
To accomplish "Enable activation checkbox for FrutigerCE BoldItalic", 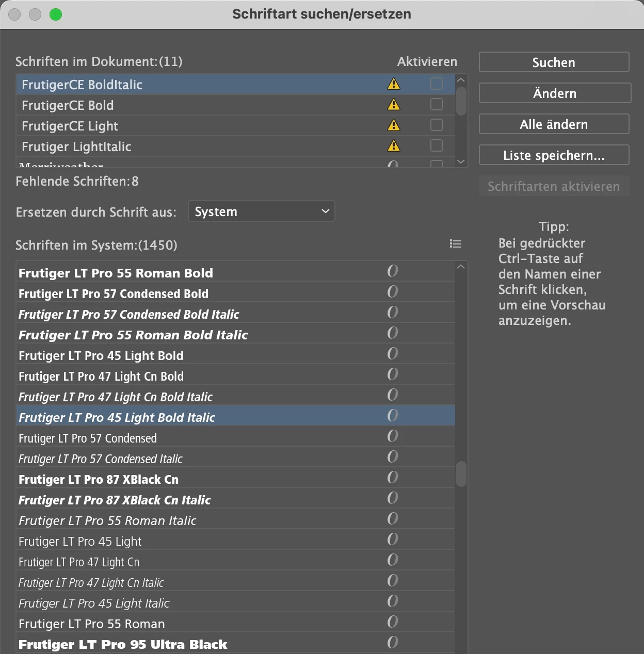I will (x=437, y=84).
